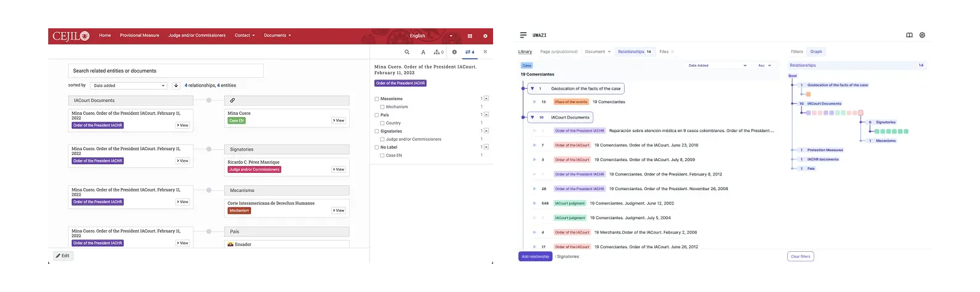Click the orange node under Geolocation in graph
Viewport: 980px width, 292px height.
coord(808,94)
